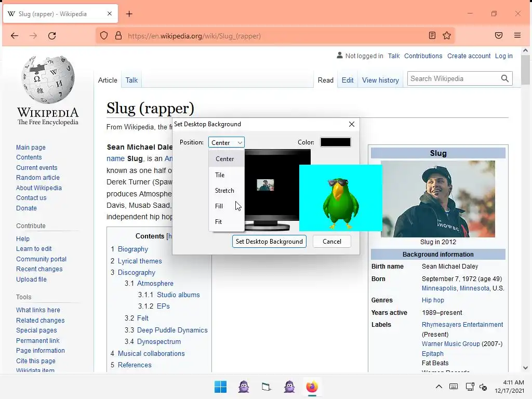The width and height of the screenshot is (532, 399).
Task: Click the Not logged in user icon
Action: [x=339, y=55]
